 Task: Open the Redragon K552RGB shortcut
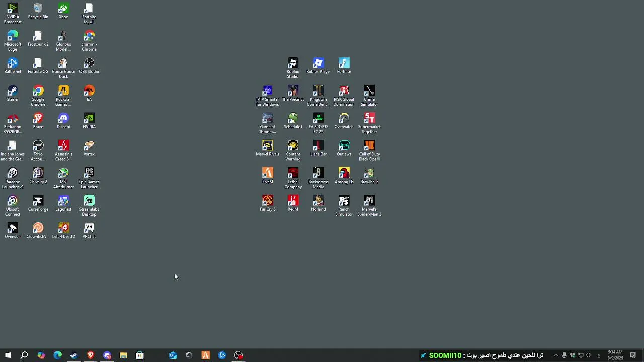point(13,124)
